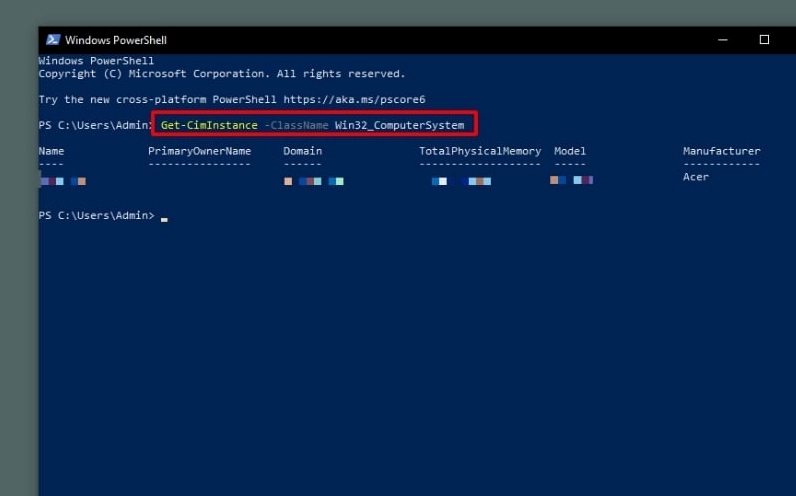Click the Acer manufacturer value
The width and height of the screenshot is (796, 496).
(695, 177)
